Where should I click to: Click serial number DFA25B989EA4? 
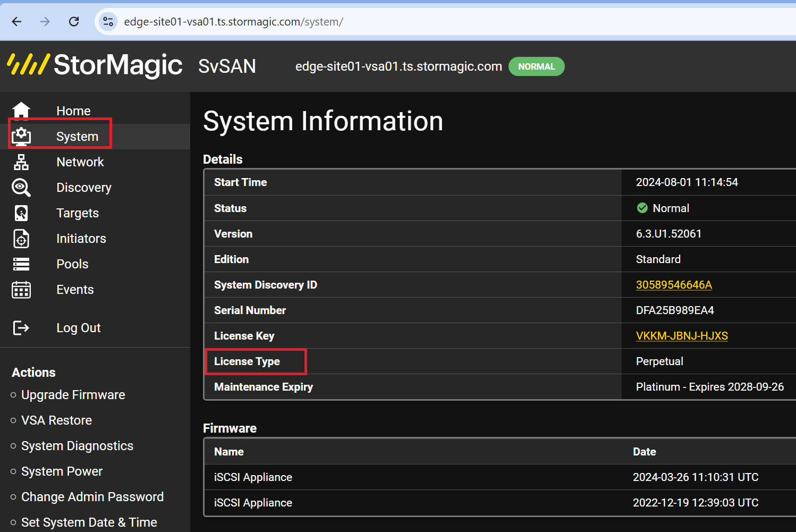pos(675,310)
